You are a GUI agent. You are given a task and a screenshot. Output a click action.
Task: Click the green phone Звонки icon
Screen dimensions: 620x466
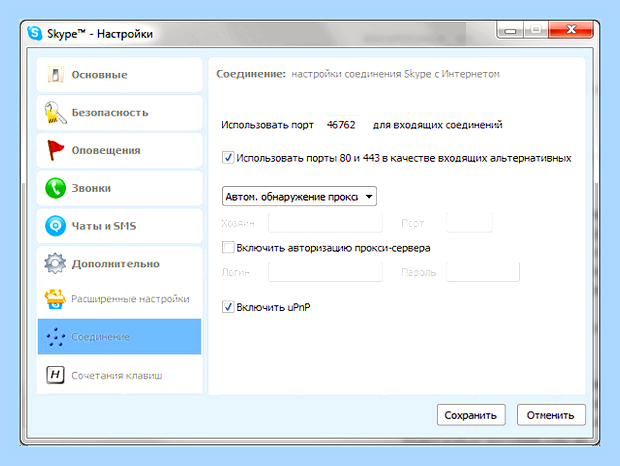point(55,188)
